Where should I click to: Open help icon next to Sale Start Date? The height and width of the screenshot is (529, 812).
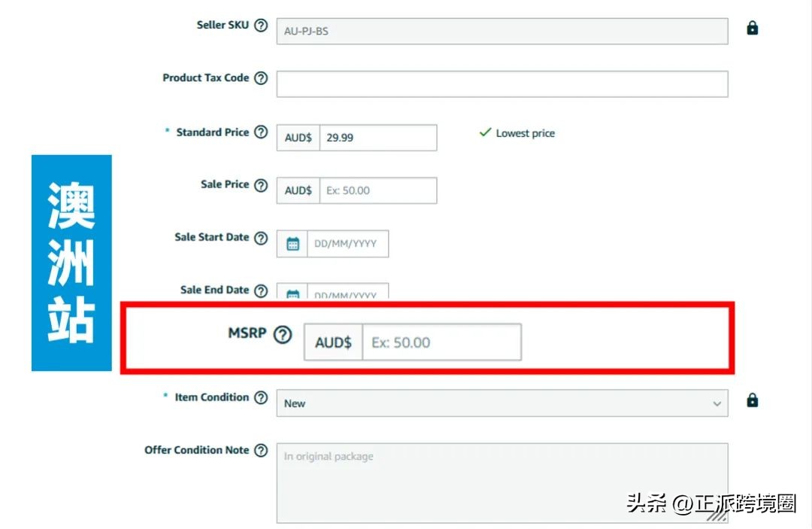[x=261, y=238]
